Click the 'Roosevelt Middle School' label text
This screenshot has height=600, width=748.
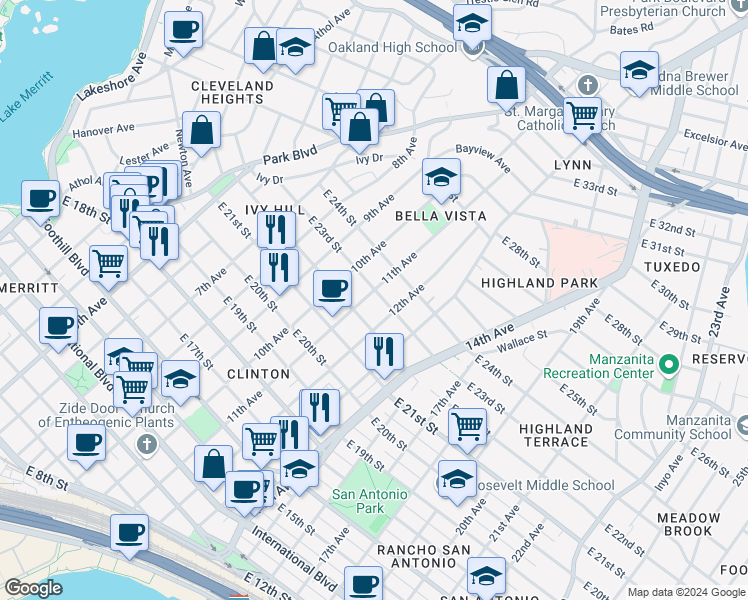pos(546,486)
